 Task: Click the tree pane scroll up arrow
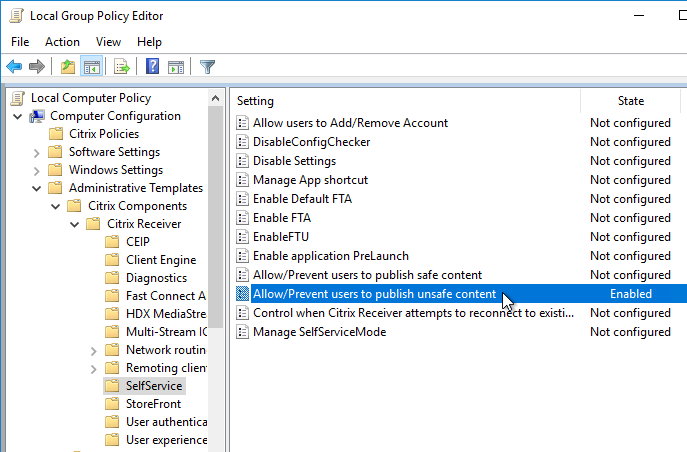pos(215,98)
